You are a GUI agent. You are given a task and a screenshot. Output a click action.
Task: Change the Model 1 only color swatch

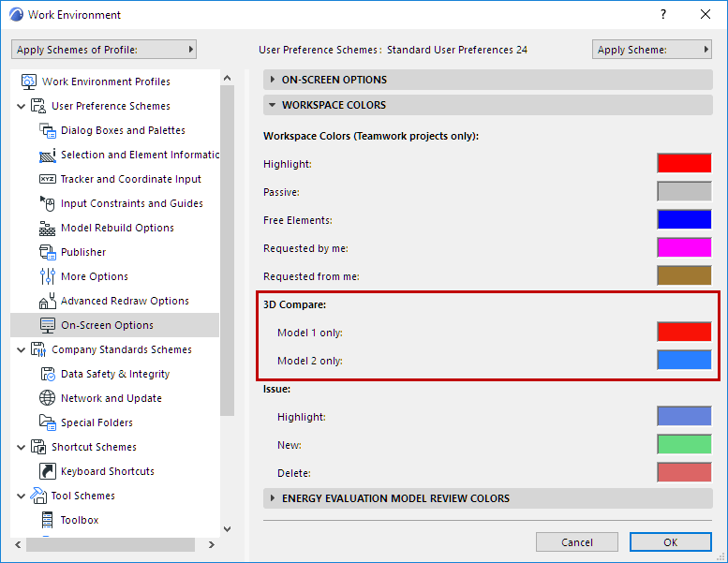[684, 332]
